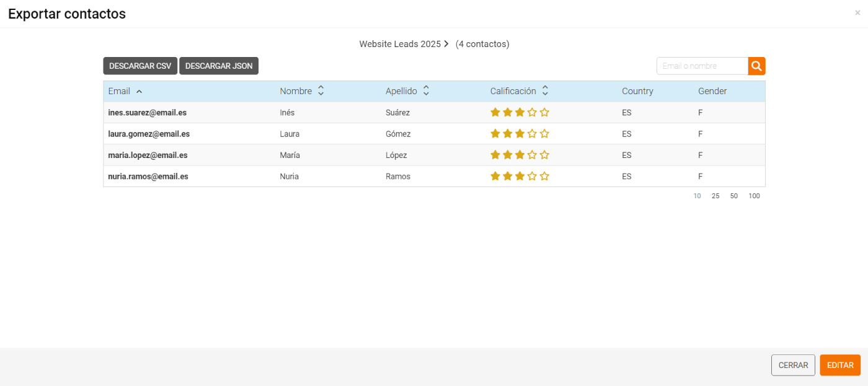Viewport: 868px width, 386px height.
Task: Focus the Email o nombre search field
Action: coord(702,66)
